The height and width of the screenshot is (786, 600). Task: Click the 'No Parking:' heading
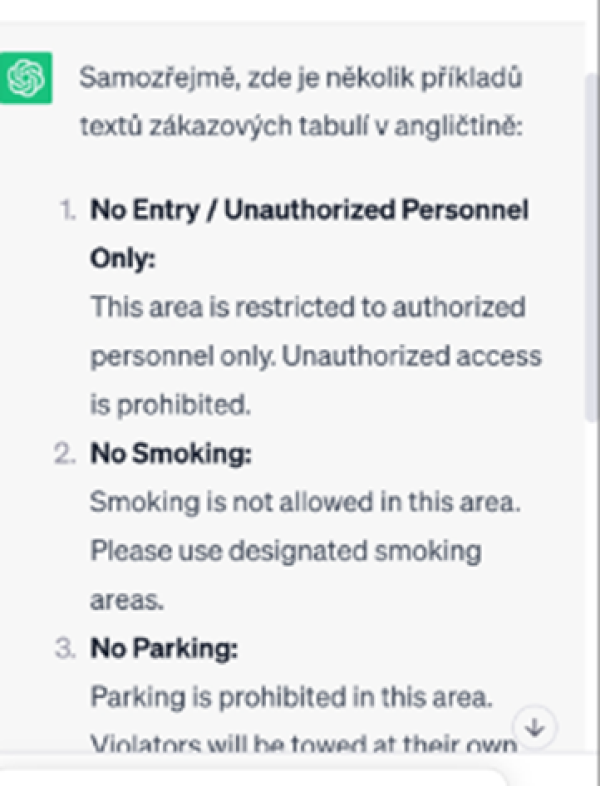pyautogui.click(x=164, y=648)
